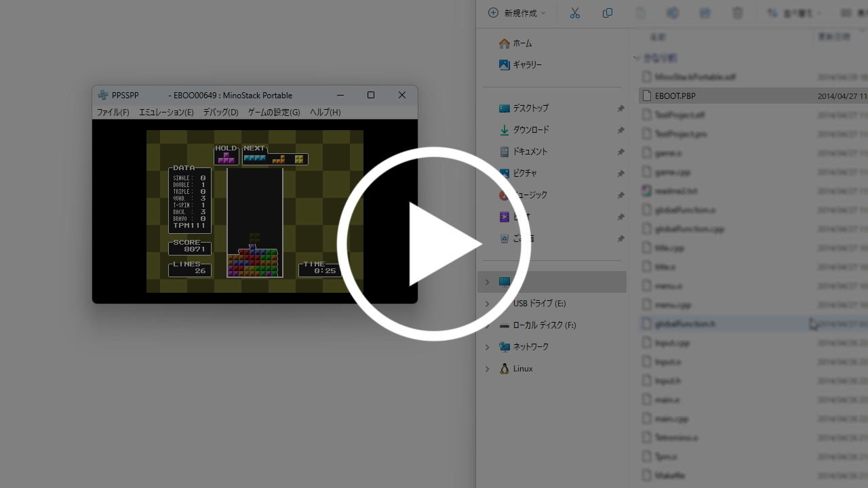
Task: Click the ホーム house icon in sidebar
Action: [x=504, y=43]
